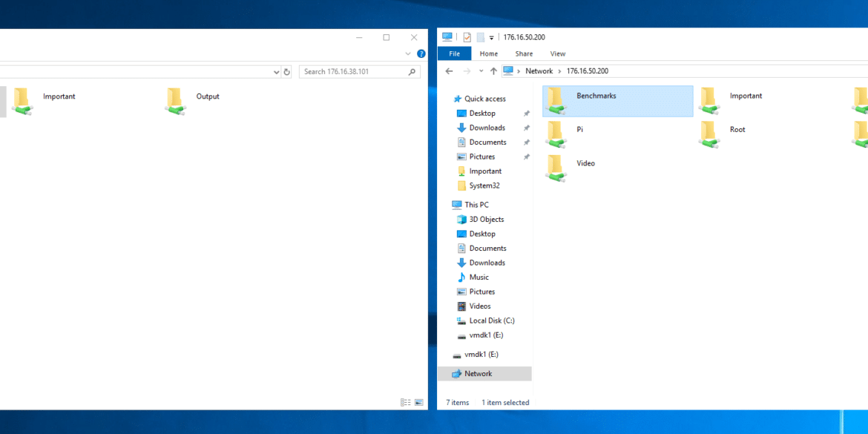This screenshot has height=434, width=868.
Task: Click '1 item selected' in the status bar
Action: point(505,402)
